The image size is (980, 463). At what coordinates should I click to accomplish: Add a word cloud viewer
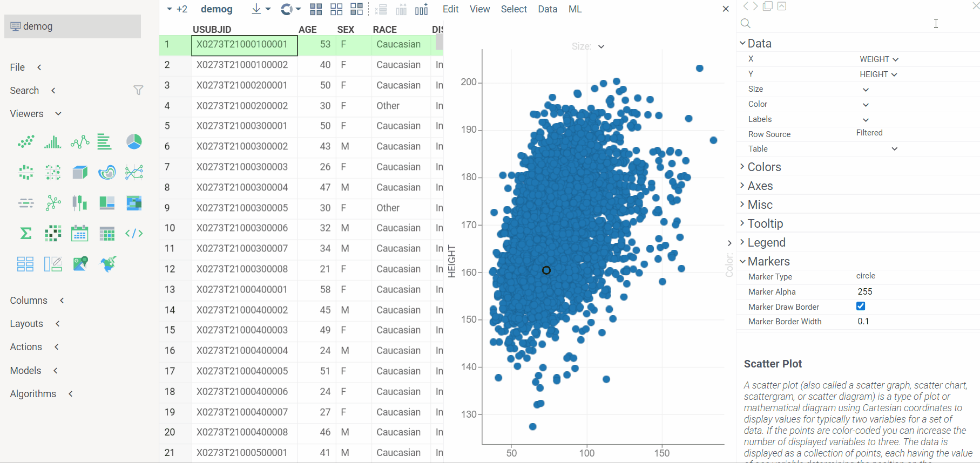[26, 203]
